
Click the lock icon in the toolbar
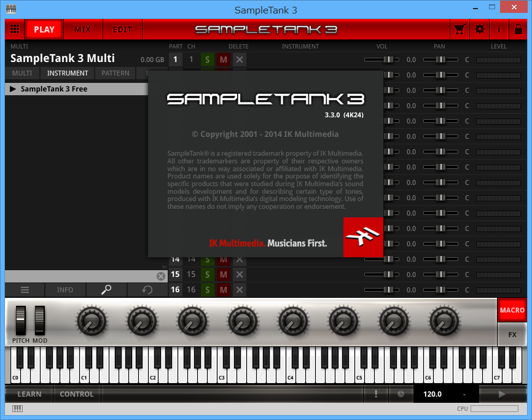518,29
